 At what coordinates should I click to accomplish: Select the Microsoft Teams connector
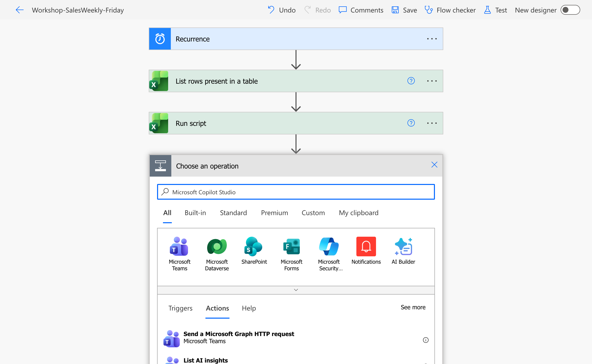179,254
